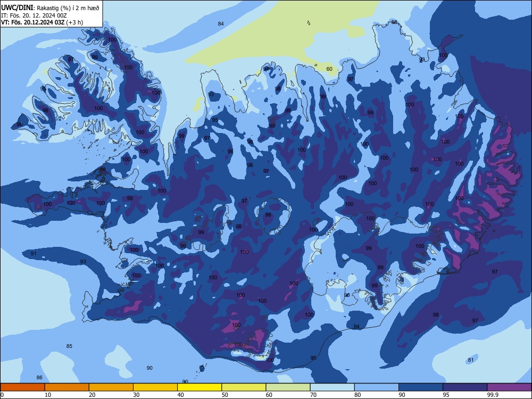Click the 50–60 pale yellow legend swatch

[244, 387]
